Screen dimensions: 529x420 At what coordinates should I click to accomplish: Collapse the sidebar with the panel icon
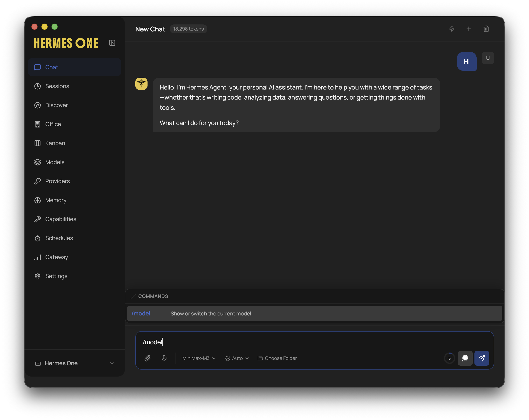coord(112,43)
